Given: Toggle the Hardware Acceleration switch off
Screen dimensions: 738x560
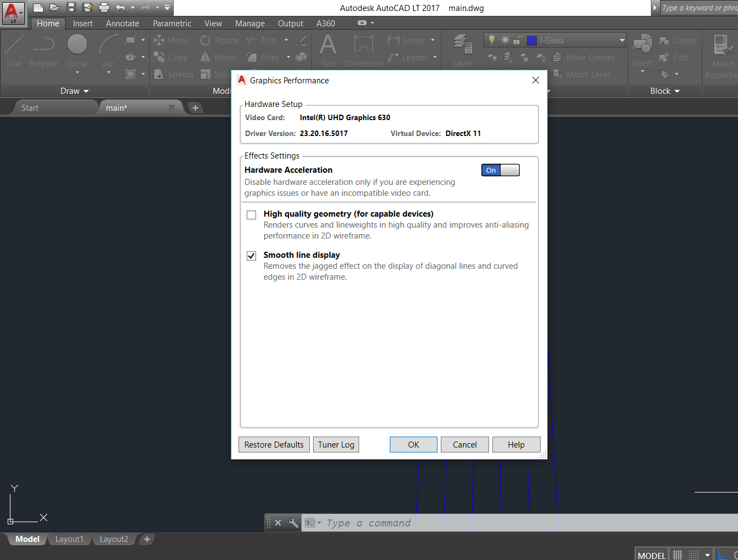Looking at the screenshot, I should pos(500,170).
